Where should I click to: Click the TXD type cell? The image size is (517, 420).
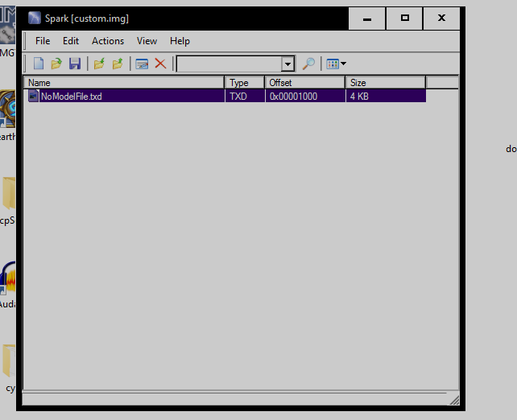245,97
